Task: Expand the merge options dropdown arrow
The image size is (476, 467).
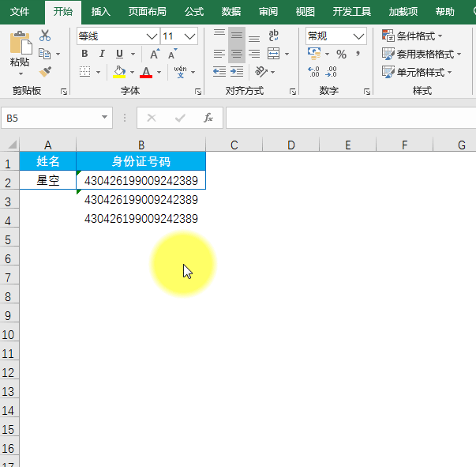Action: pos(287,54)
